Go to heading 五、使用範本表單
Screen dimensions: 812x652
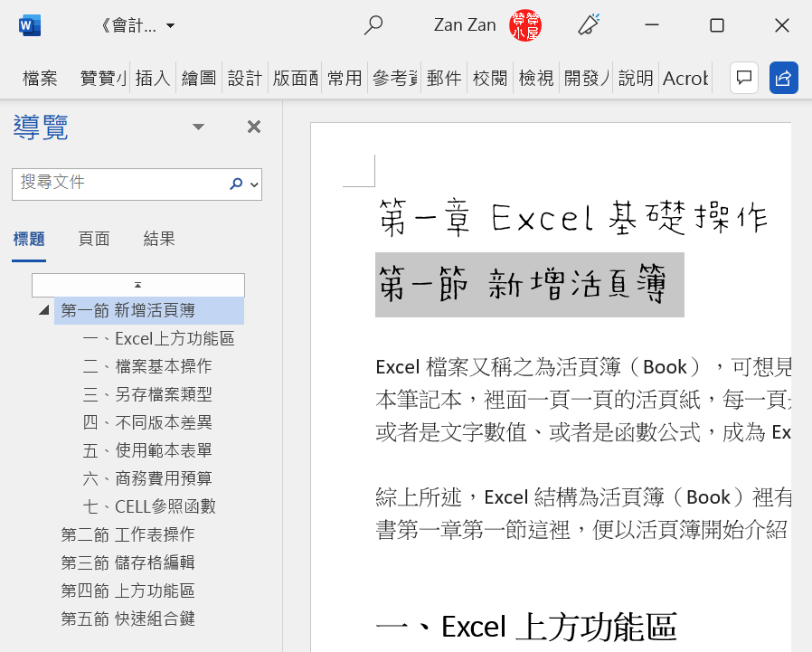tap(147, 450)
